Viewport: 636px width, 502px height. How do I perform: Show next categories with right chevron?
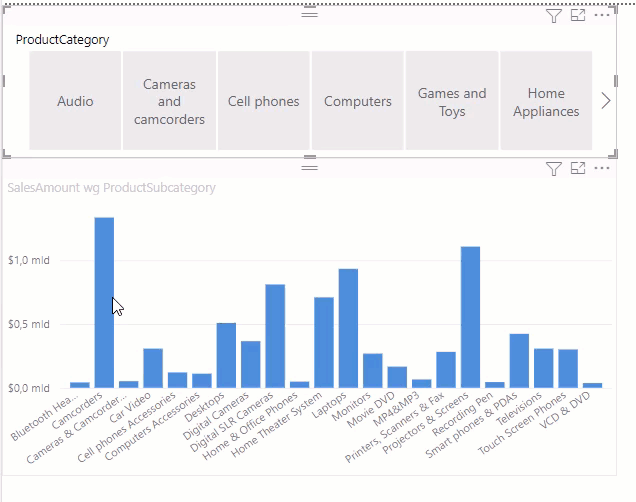click(x=606, y=101)
